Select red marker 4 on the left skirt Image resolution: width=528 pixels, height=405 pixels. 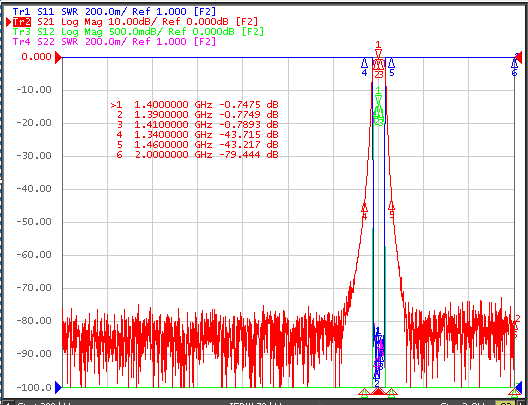point(364,211)
